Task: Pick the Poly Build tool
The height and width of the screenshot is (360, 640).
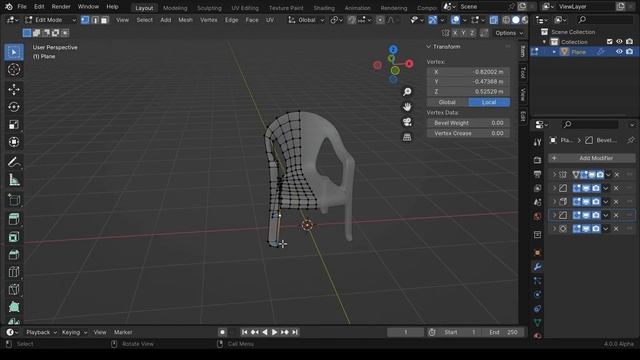Action: coord(14,307)
